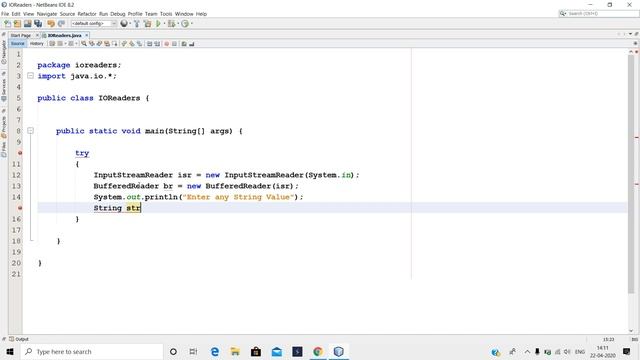
Task: Click the Uncomment editor toolbar icon
Action: tap(192, 44)
